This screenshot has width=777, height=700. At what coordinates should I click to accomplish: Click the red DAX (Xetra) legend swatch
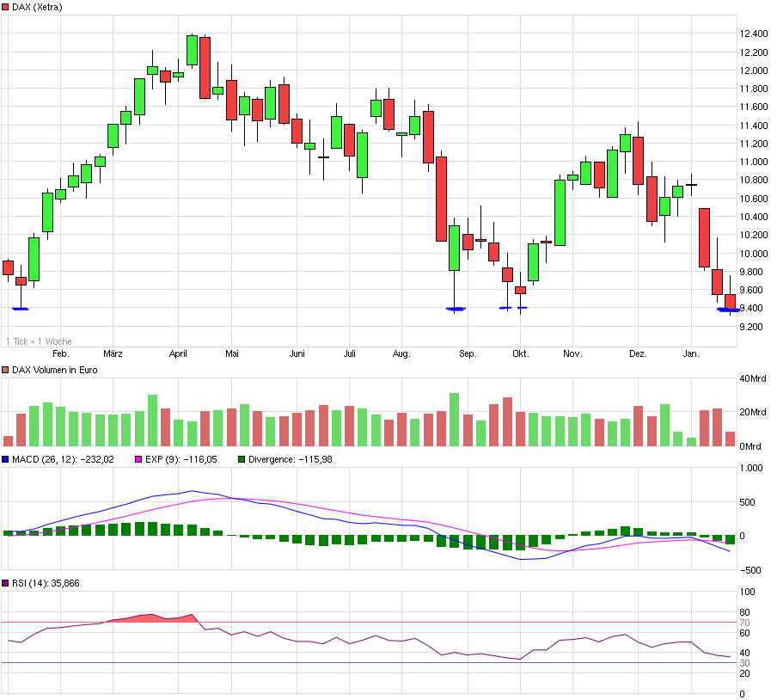5,8
